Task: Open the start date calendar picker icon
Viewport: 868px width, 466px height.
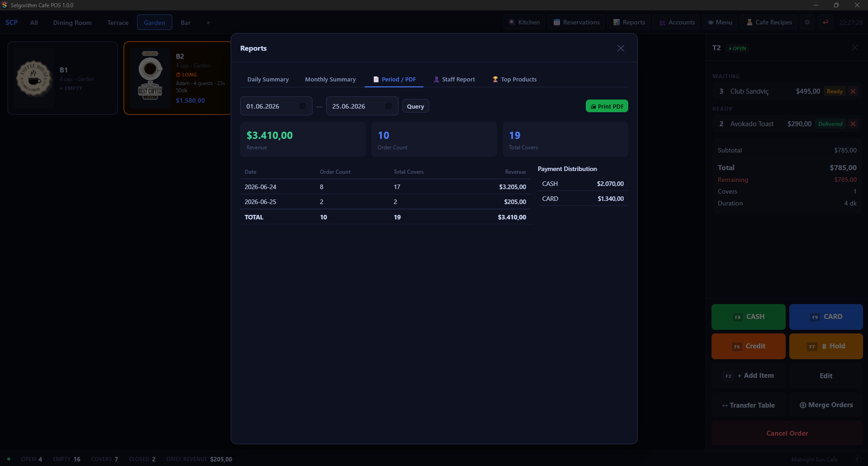Action: [303, 106]
